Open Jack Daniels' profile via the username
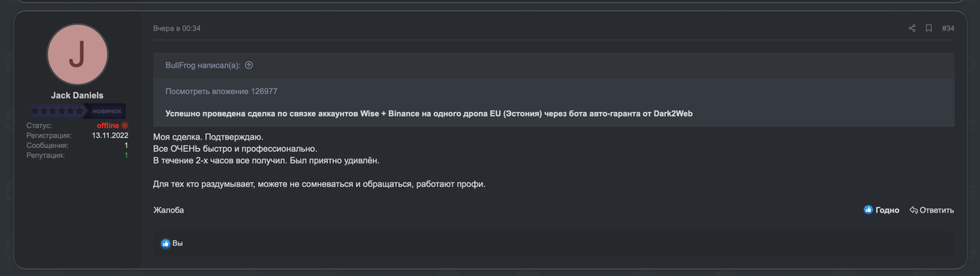 [77, 95]
